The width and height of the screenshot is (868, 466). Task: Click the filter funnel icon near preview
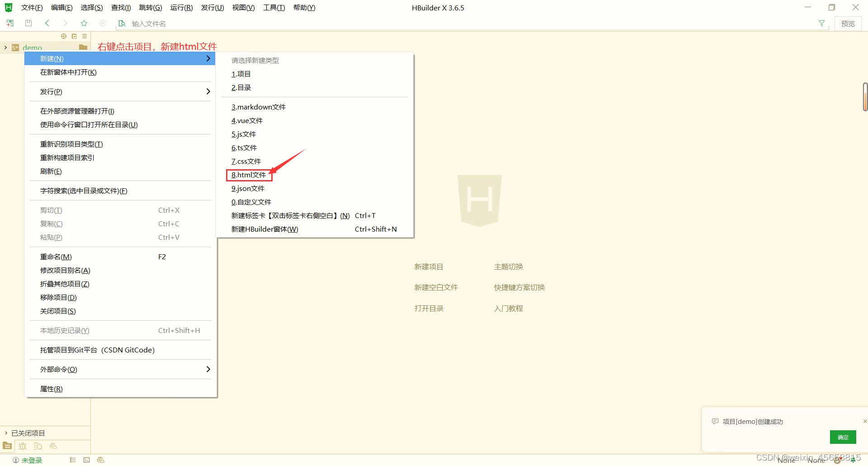click(x=821, y=24)
